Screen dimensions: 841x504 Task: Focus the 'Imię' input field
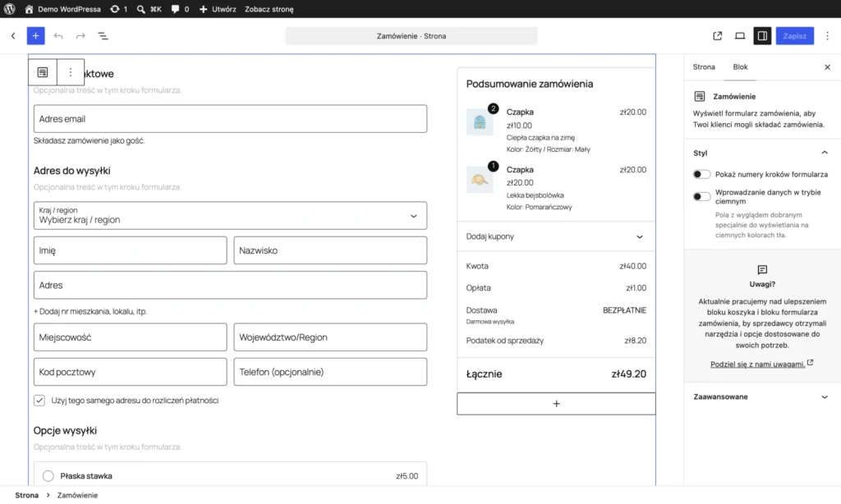pos(131,250)
